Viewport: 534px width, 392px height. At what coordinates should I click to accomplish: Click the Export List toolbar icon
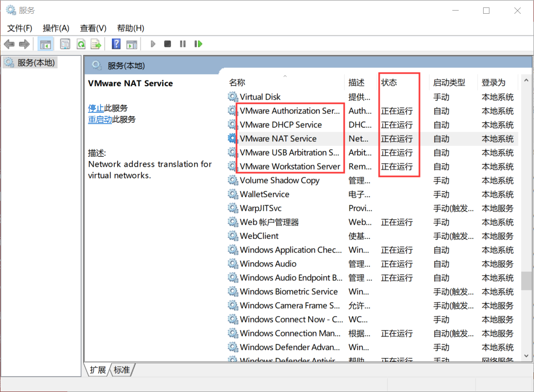click(96, 44)
